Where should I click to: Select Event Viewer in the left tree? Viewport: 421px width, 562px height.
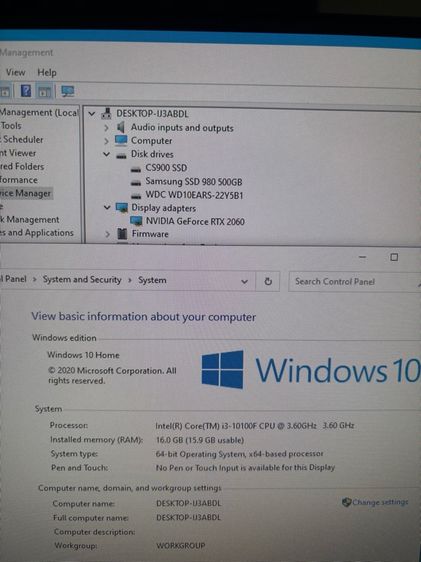pos(18,153)
